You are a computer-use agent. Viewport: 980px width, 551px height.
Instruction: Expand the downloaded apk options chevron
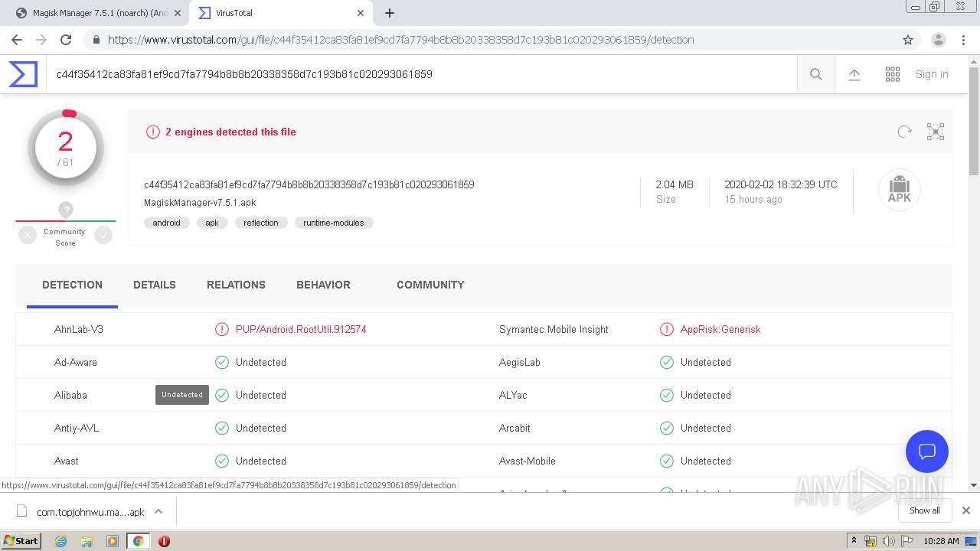point(158,511)
